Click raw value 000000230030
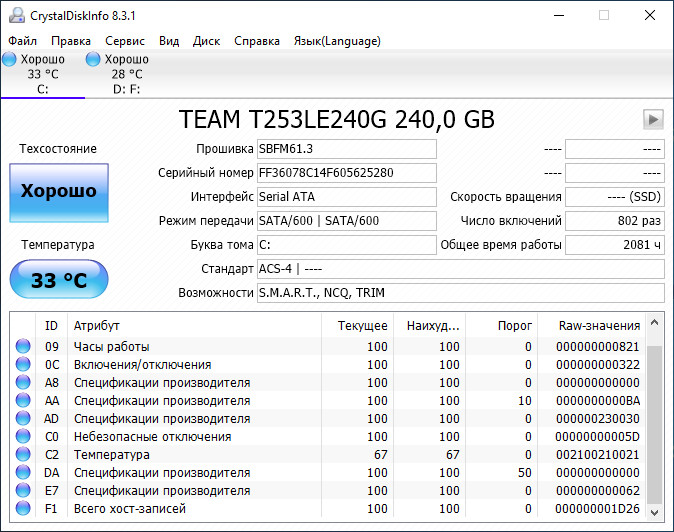Viewport: 674px width, 532px height. [x=597, y=419]
